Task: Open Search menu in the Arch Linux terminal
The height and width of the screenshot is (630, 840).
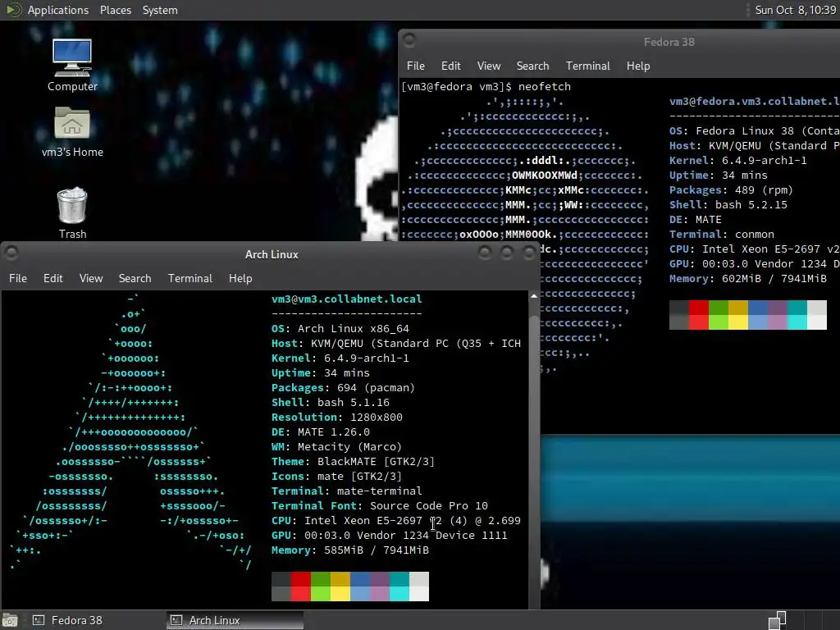Action: (x=135, y=278)
